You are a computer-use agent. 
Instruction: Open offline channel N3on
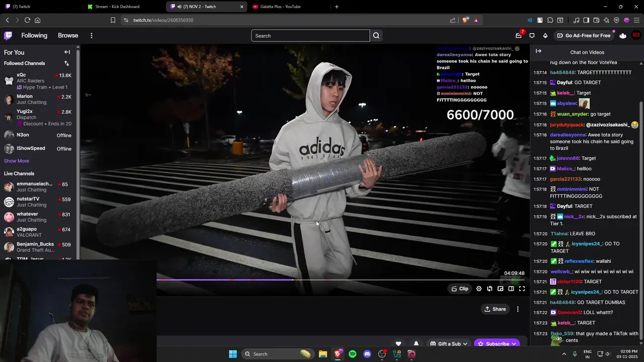coord(38,135)
